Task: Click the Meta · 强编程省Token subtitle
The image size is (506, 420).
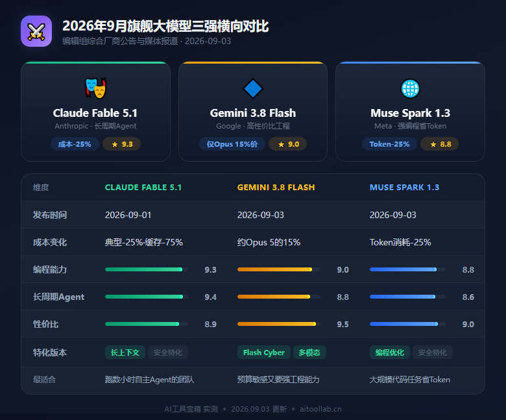Action: click(410, 126)
